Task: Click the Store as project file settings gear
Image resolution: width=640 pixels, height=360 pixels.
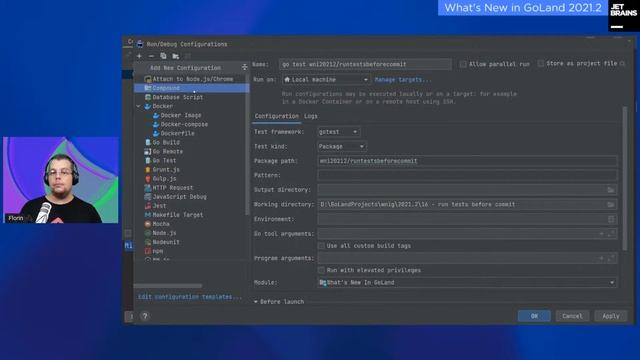Action: 622,64
